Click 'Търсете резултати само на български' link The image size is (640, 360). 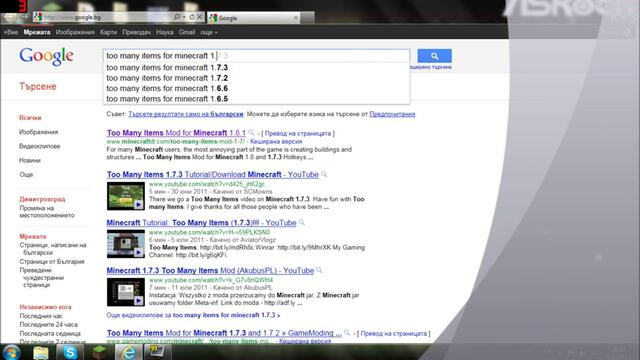point(186,114)
